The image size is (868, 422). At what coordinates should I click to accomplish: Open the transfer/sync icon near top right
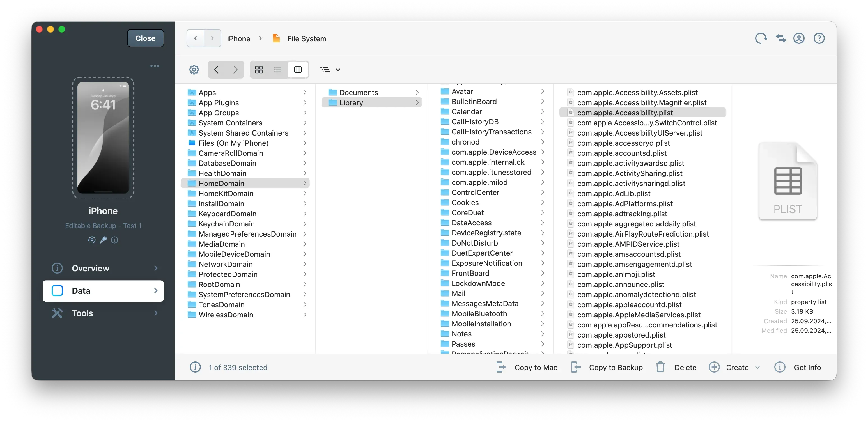pyautogui.click(x=781, y=38)
